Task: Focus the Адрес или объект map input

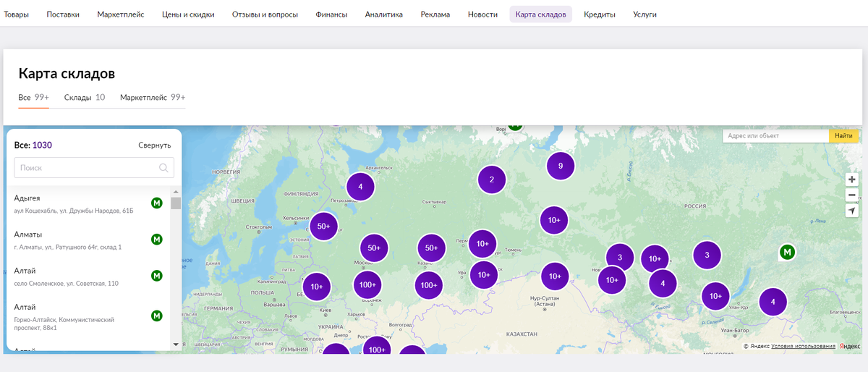Action: [775, 135]
